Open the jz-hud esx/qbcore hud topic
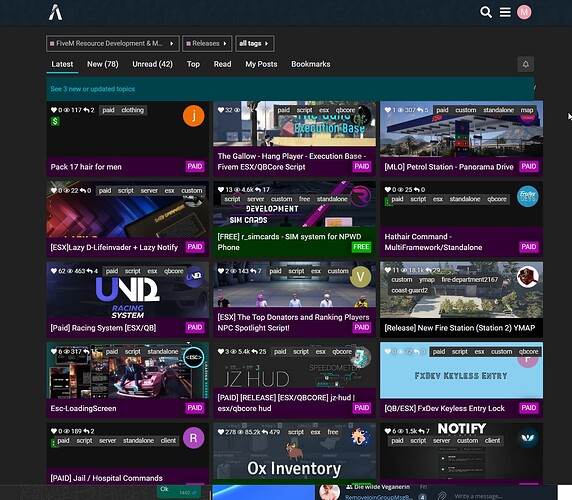The width and height of the screenshot is (572, 500). (x=286, y=403)
